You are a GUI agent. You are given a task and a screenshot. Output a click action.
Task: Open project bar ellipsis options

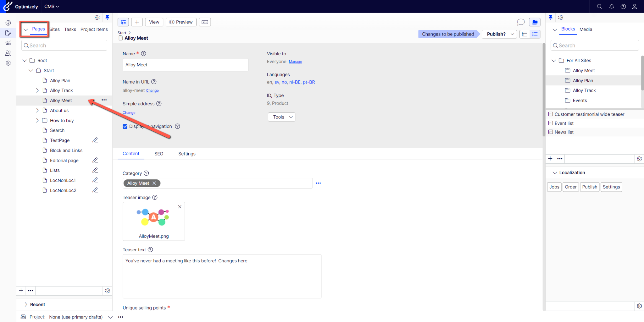(121, 317)
